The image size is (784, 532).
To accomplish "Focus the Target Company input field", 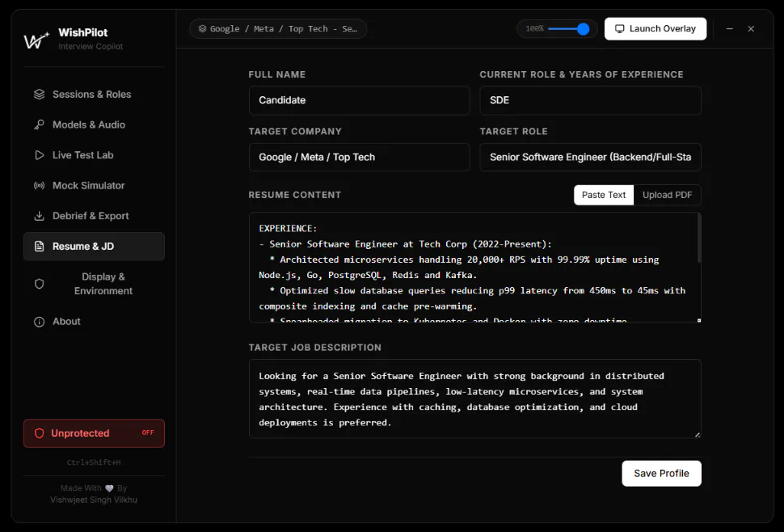I will click(x=360, y=157).
